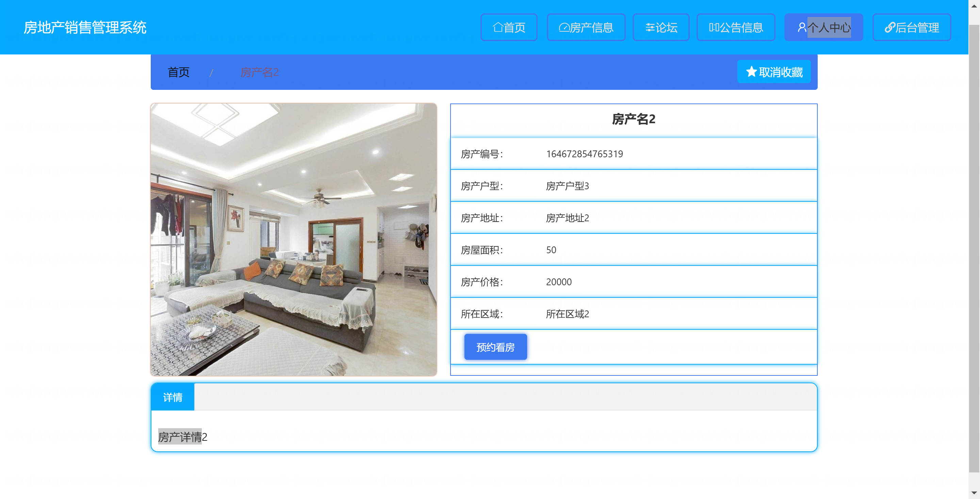Open 后台管理 backend management
This screenshot has width=980, height=499.
[917, 28]
